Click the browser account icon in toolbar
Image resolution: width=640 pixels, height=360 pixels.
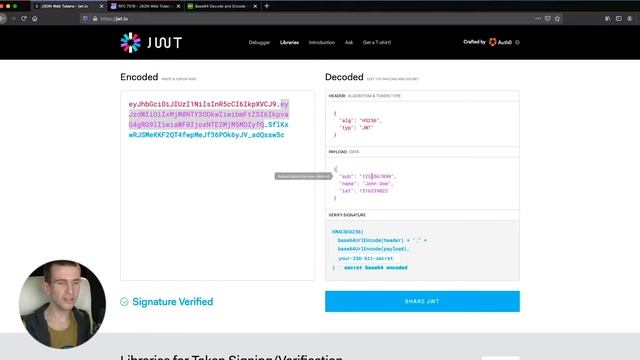point(630,18)
